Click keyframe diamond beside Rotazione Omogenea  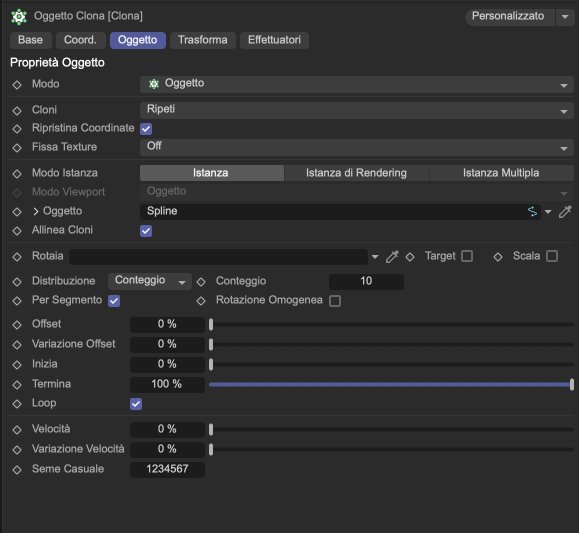pyautogui.click(x=201, y=301)
